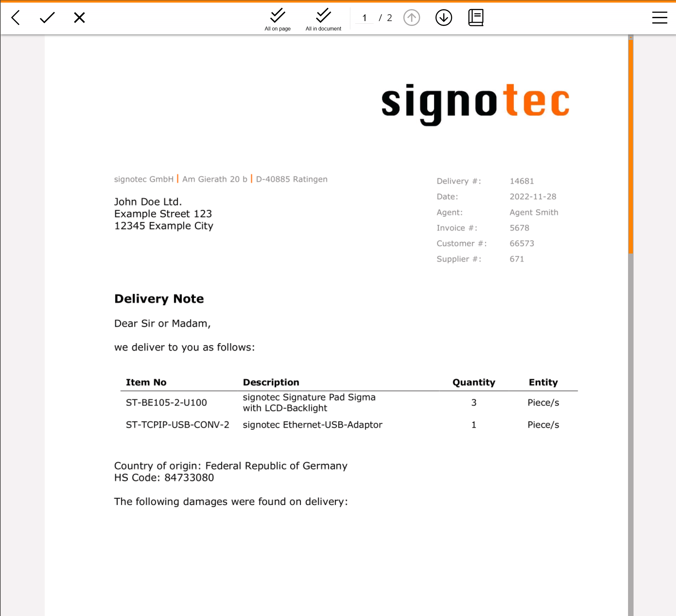Click the back arrow icon

click(16, 18)
